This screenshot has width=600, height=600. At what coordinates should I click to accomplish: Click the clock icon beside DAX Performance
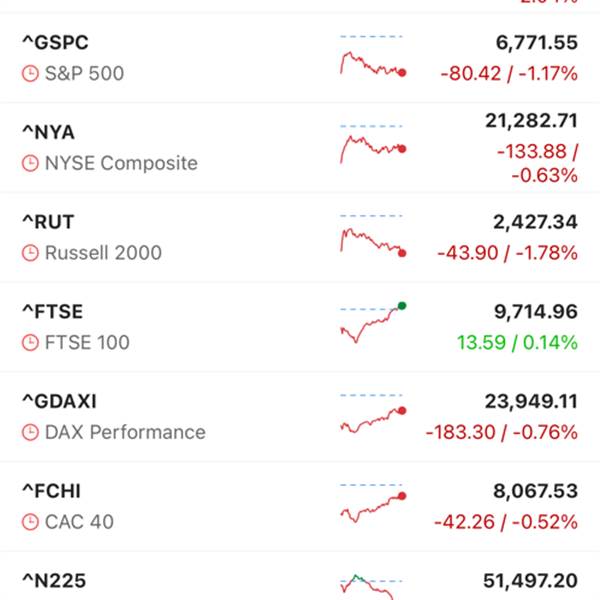(x=29, y=433)
